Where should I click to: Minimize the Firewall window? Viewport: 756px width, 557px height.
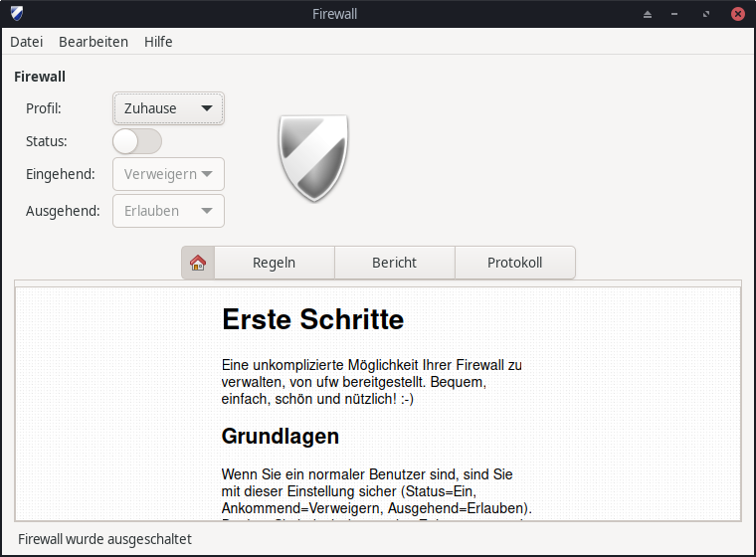[x=677, y=14]
